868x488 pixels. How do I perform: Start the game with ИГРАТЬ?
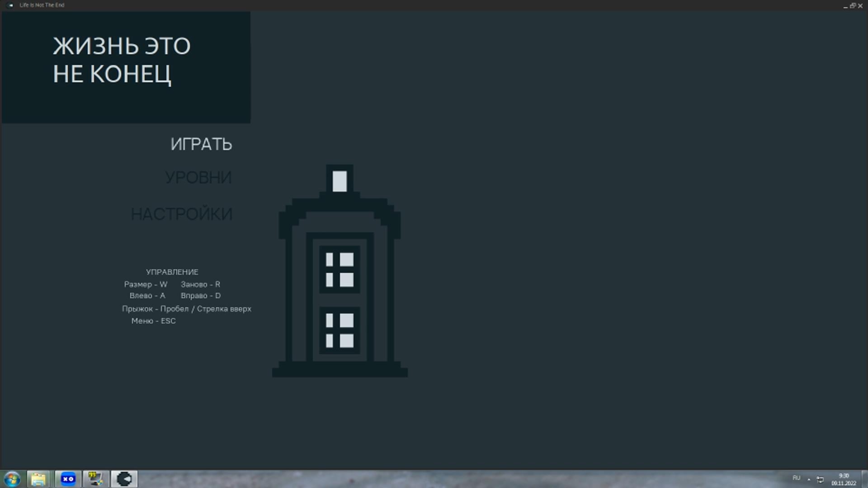[201, 144]
